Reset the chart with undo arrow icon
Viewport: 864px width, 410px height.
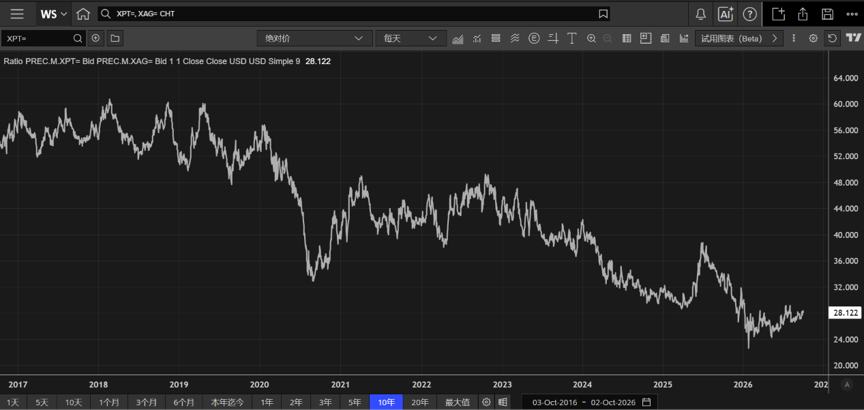pyautogui.click(x=832, y=38)
